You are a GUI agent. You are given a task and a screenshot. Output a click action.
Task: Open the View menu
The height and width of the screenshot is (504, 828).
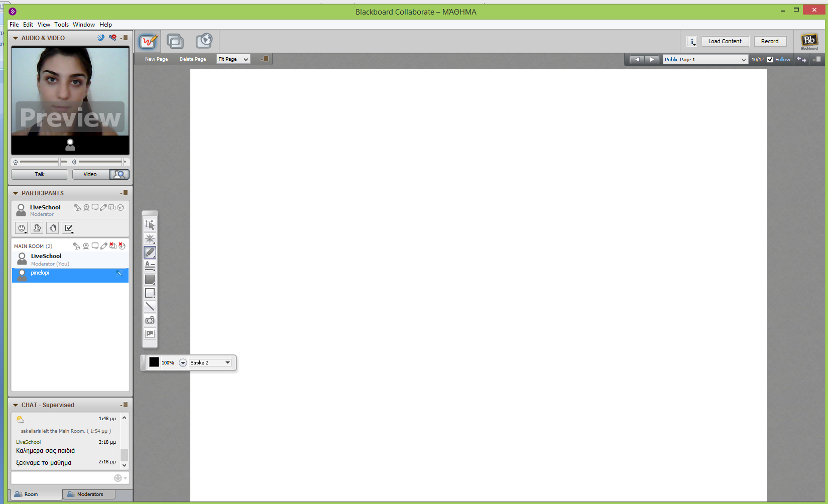click(44, 25)
